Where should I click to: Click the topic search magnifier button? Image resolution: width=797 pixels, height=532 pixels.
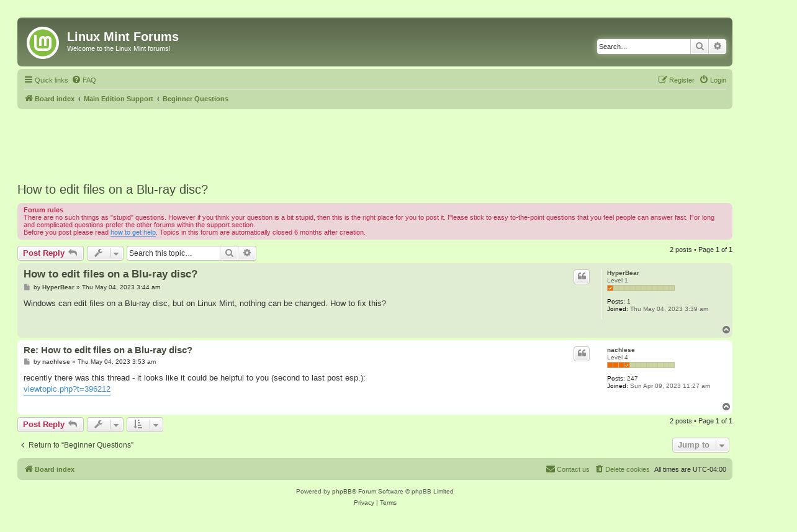click(x=229, y=253)
